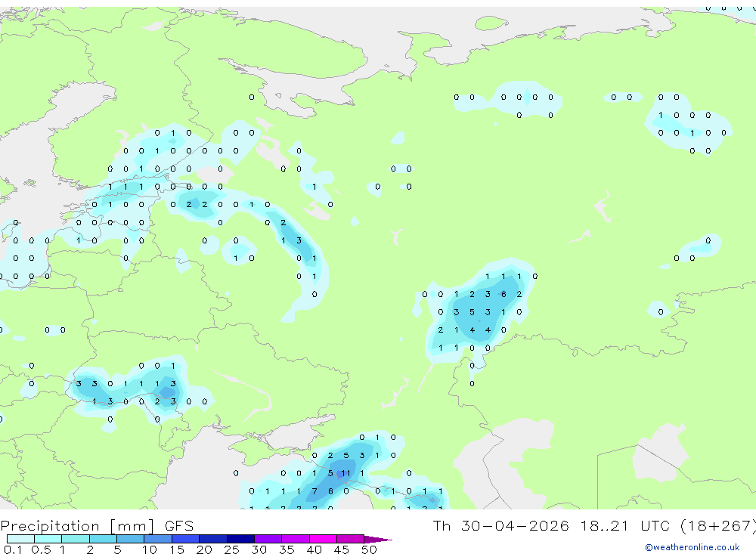Click the '50' legend scale label
The image size is (756, 554).
[369, 549]
